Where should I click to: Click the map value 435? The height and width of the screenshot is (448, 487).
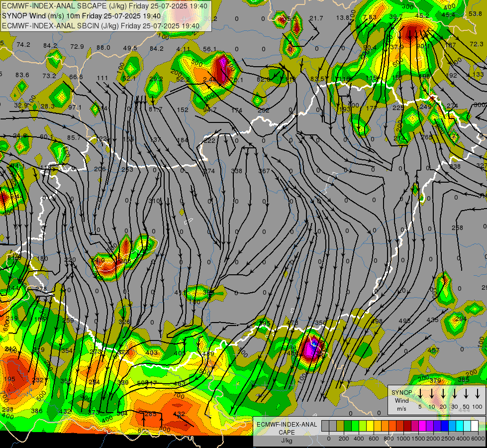(432, 320)
